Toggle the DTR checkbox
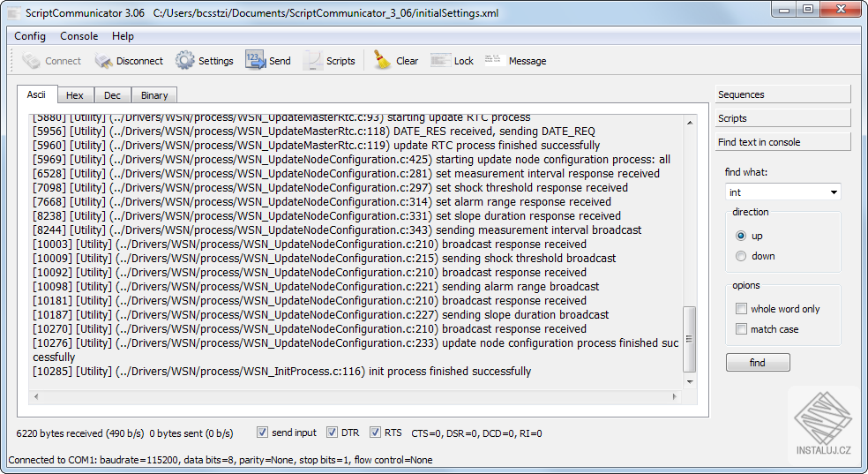Viewport: 868px width, 474px height. coord(332,433)
